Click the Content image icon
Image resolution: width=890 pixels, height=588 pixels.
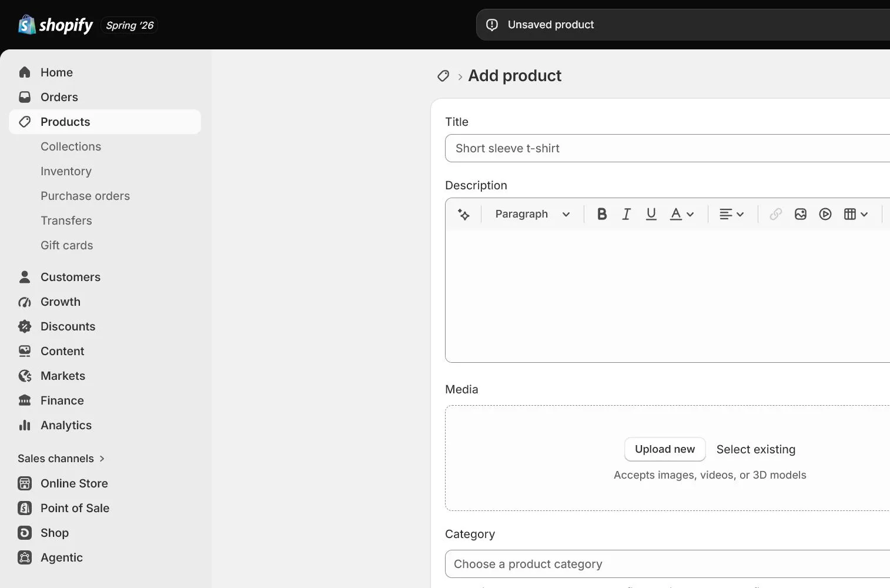(x=25, y=351)
